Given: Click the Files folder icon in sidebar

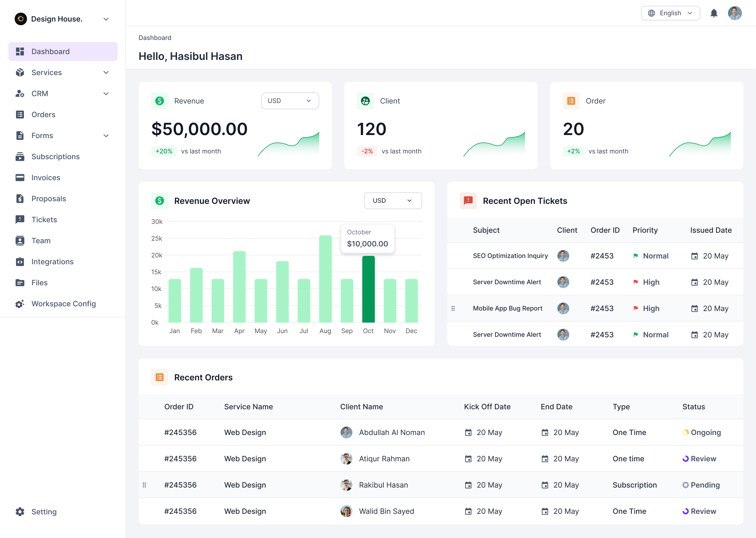Looking at the screenshot, I should tap(20, 283).
